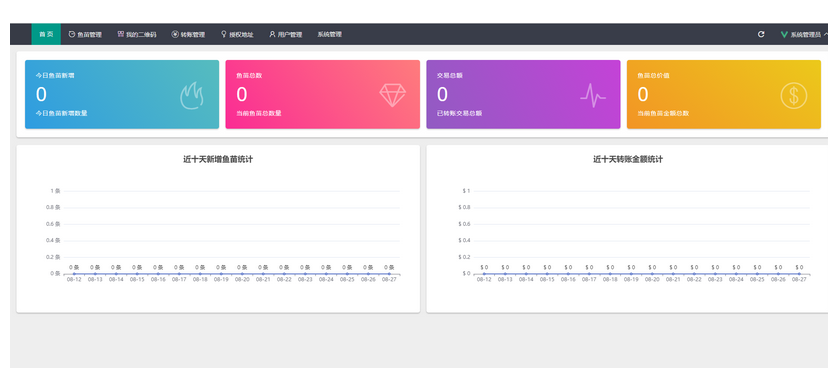Click the 鱼苗总价值 card title
The image size is (828, 368).
654,76
